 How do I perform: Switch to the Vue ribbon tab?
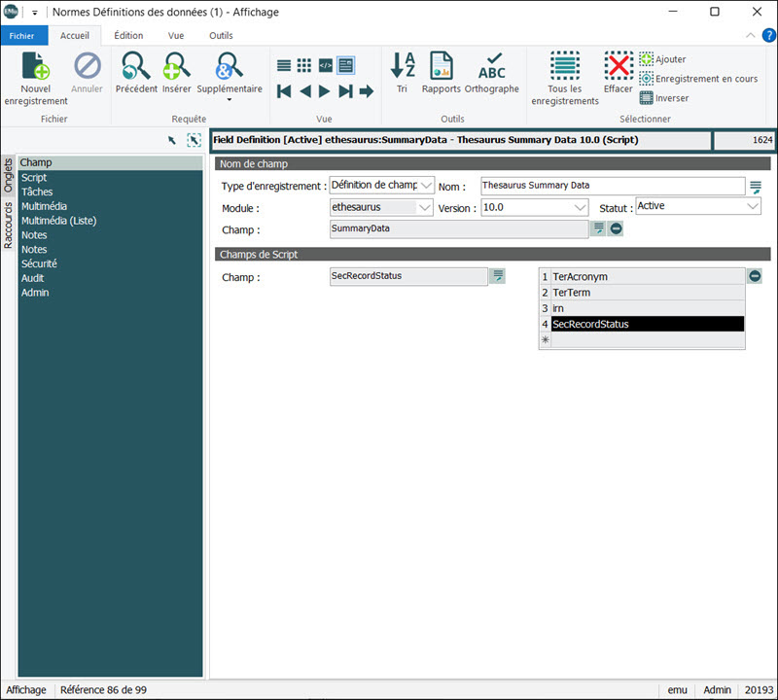point(176,36)
